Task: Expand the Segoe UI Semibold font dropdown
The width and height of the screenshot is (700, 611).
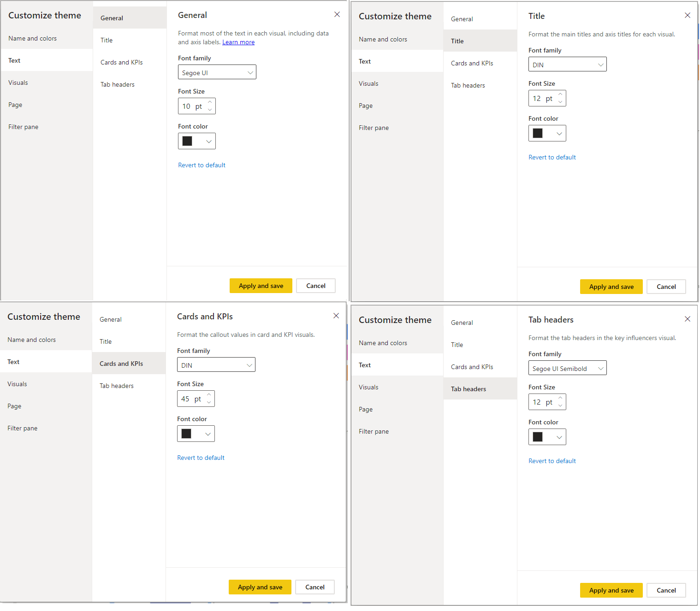Action: [x=567, y=368]
